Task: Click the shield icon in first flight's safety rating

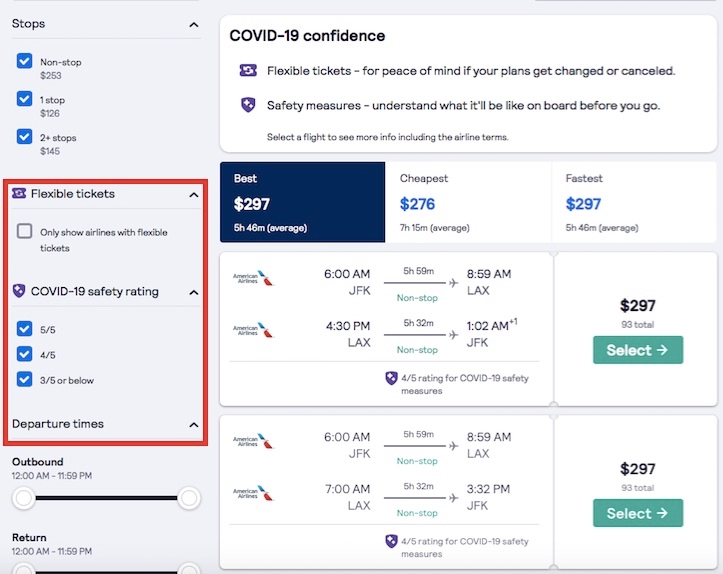Action: pyautogui.click(x=391, y=378)
